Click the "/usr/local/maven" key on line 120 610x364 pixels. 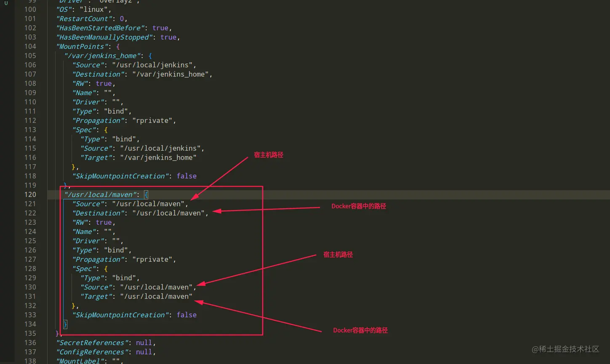coord(100,194)
